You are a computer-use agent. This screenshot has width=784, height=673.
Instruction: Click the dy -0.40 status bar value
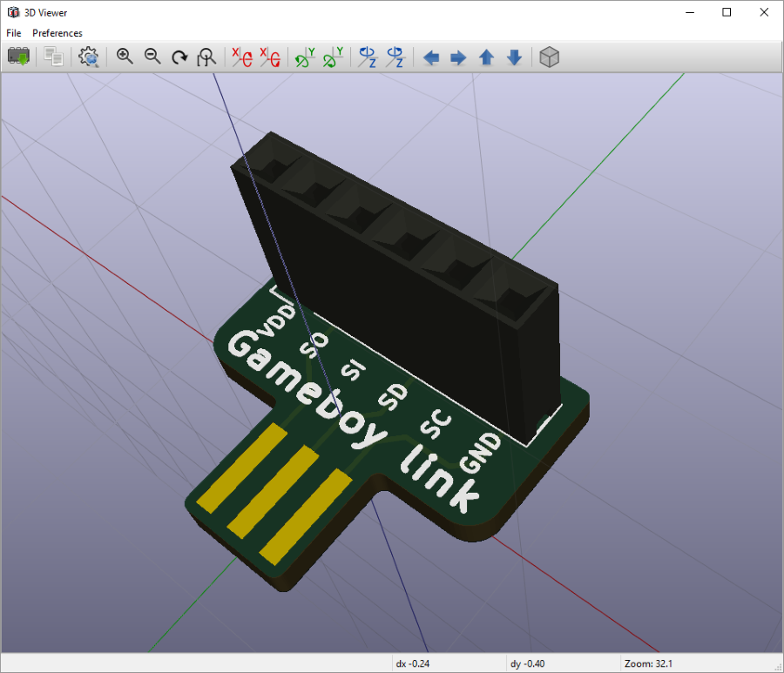528,663
